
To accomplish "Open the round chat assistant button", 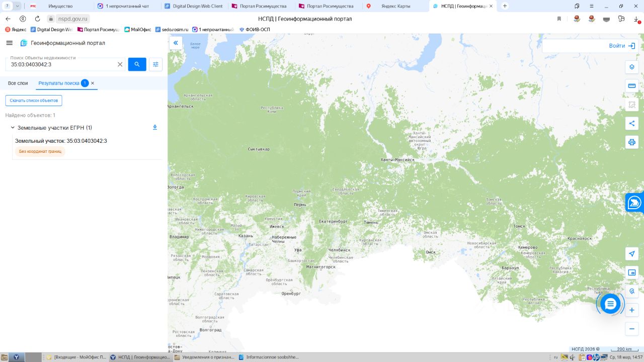I will coord(610,304).
